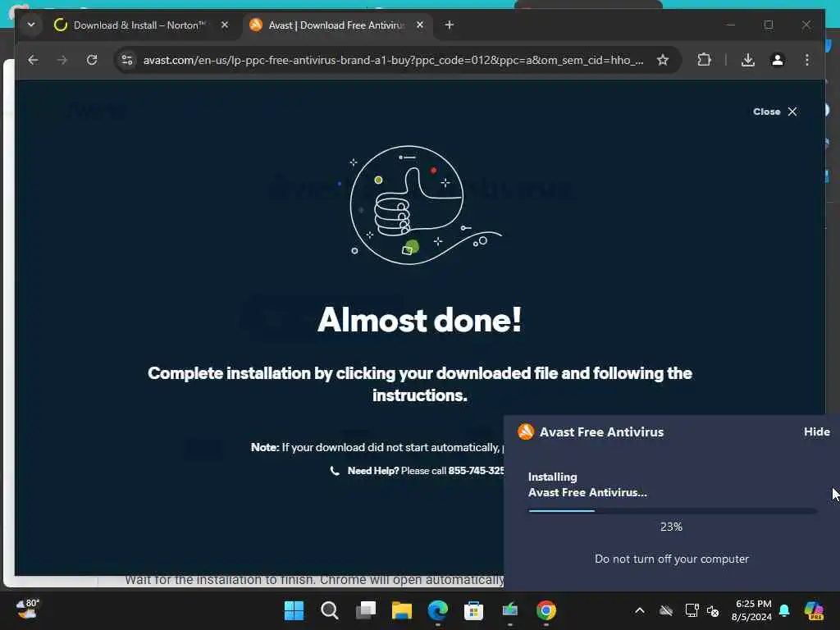Click the Need Help phone number
Image resolution: width=840 pixels, height=630 pixels.
coord(476,470)
